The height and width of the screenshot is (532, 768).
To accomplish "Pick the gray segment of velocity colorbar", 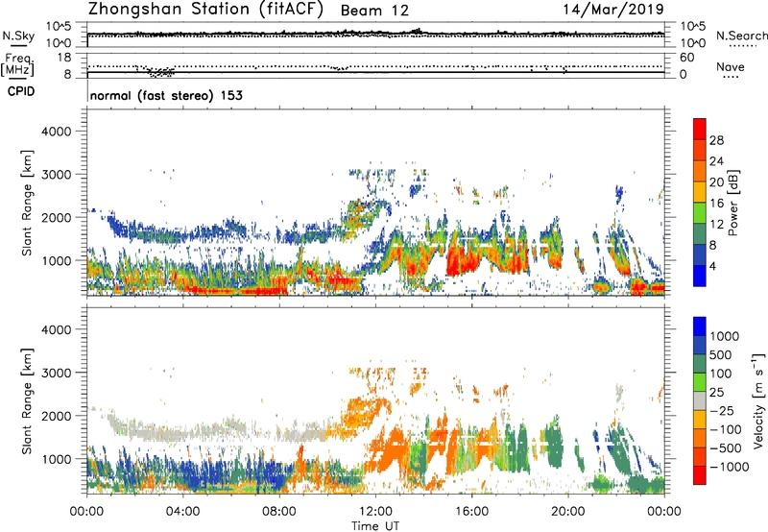I will click(700, 400).
